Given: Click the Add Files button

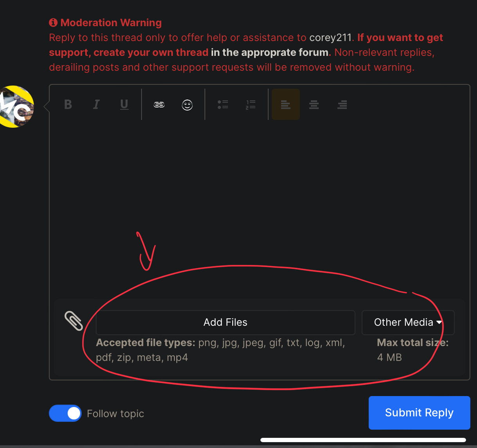Looking at the screenshot, I should coord(226,322).
